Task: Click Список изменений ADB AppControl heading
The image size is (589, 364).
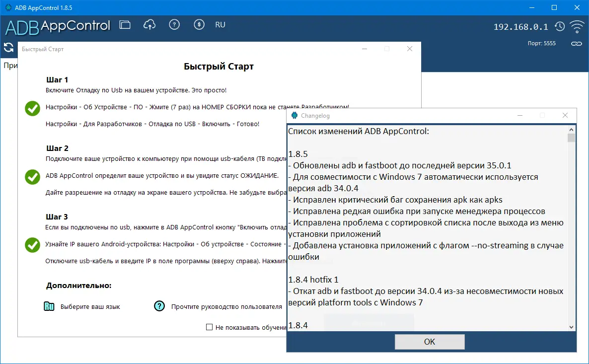Action: click(x=359, y=131)
